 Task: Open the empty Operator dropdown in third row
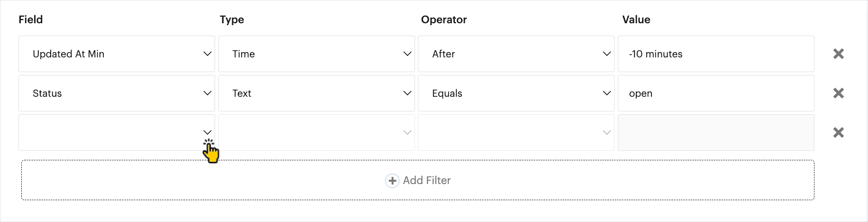click(x=516, y=133)
